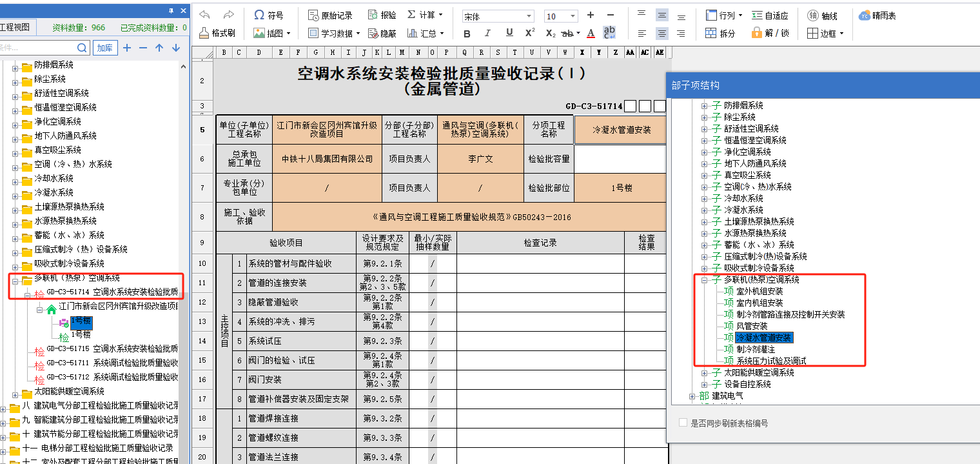
Task: Toggle italic text formatting
Action: [x=488, y=33]
